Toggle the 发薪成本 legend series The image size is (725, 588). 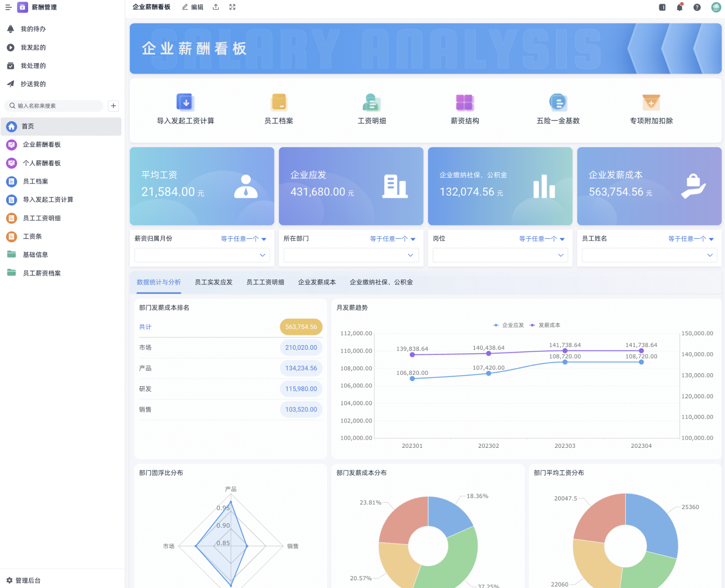(x=545, y=325)
